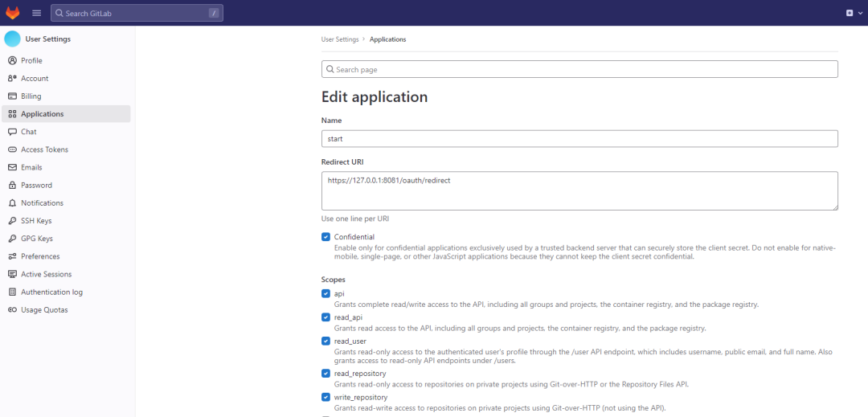The image size is (868, 417).
Task: Click the Active Sessions monitor icon
Action: pos(12,274)
